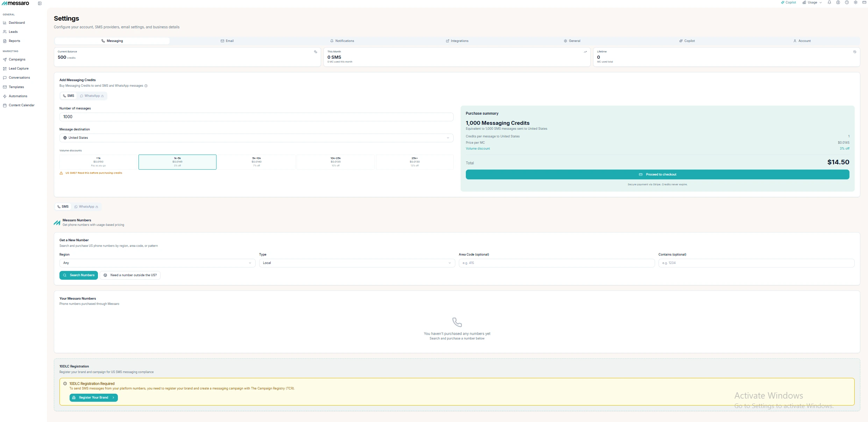Click the credit card billing icon
The height and width of the screenshot is (422, 868).
point(864,2)
